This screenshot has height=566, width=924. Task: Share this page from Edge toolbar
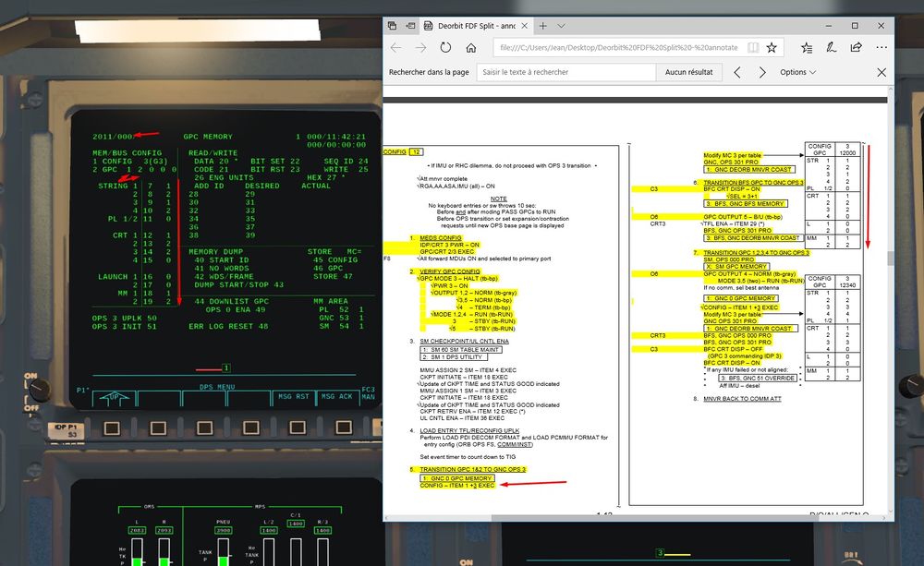[857, 48]
